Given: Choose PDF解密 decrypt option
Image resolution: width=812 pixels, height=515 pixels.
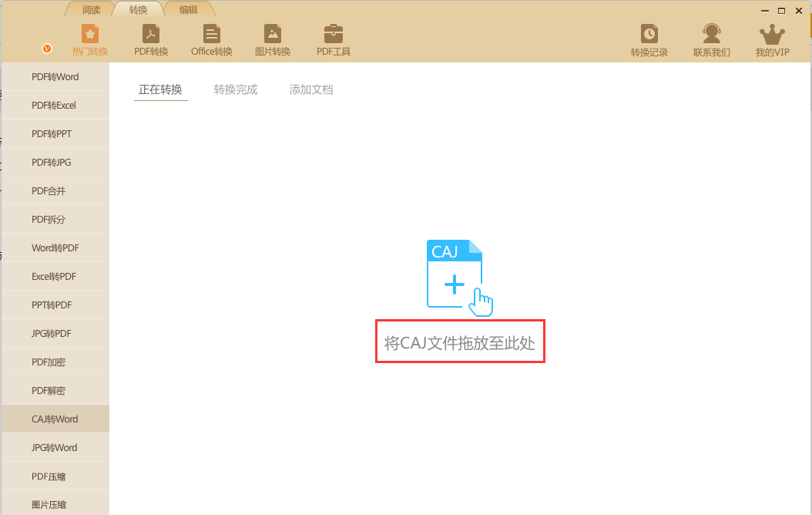Looking at the screenshot, I should [x=55, y=390].
